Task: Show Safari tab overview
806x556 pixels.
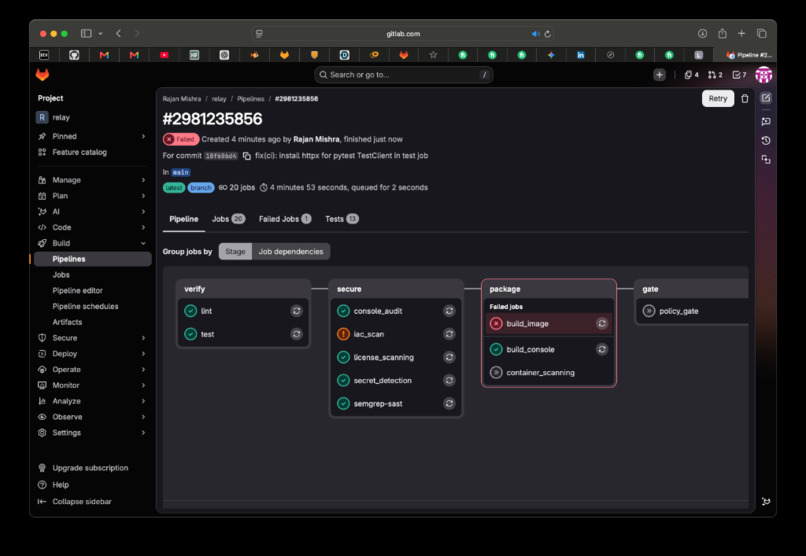Action: (x=761, y=33)
